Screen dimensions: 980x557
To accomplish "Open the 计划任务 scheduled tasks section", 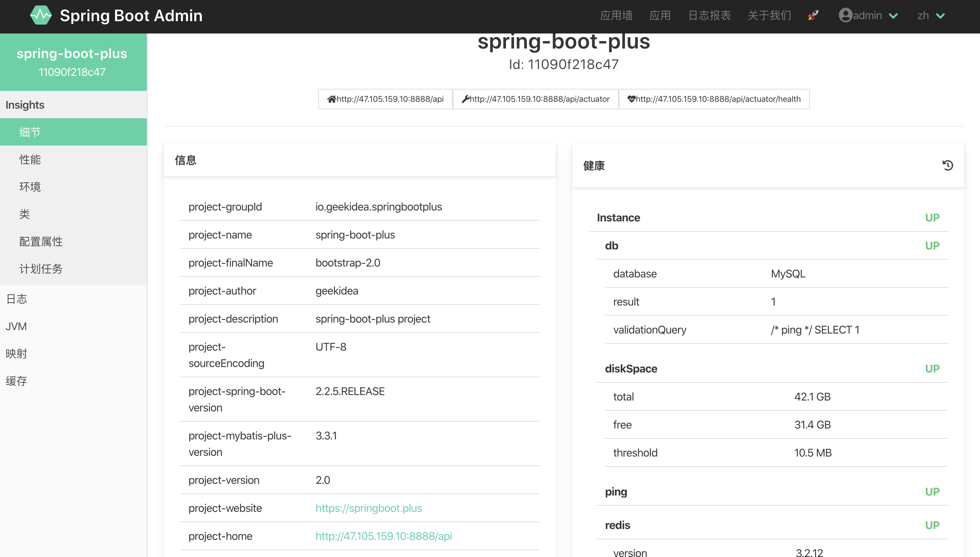I will 40,269.
